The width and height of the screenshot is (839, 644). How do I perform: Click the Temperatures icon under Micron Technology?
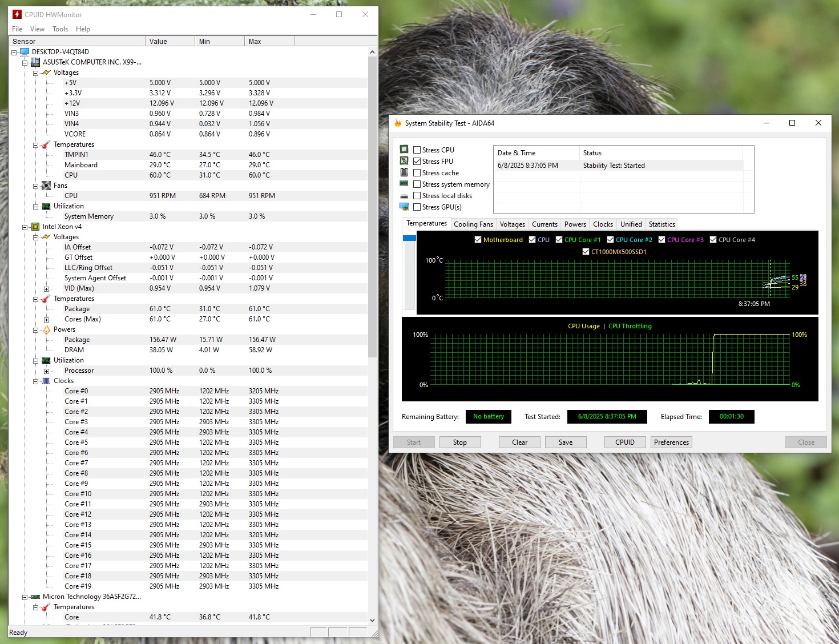pyautogui.click(x=46, y=607)
